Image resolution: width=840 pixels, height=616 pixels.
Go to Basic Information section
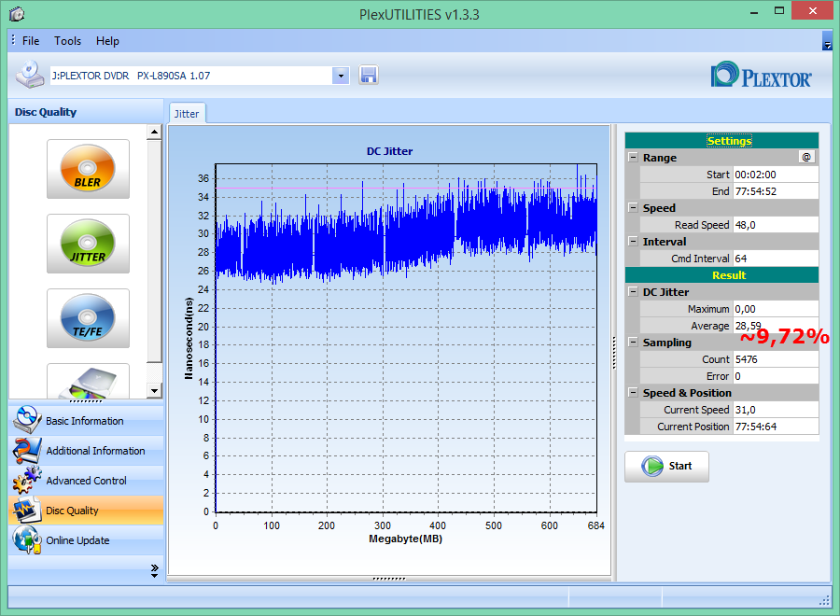[86, 421]
